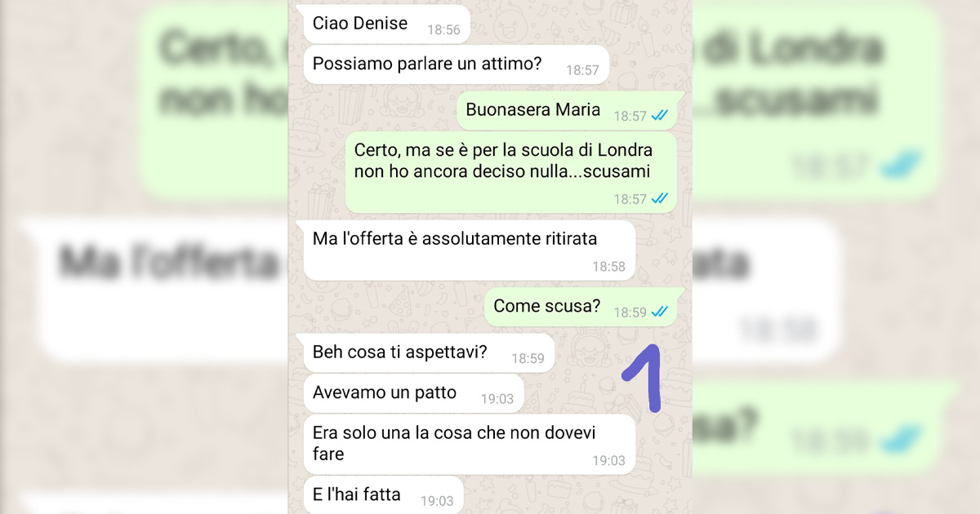Select the 'E l'hai fatta' message
This screenshot has height=514, width=980.
pos(384,494)
